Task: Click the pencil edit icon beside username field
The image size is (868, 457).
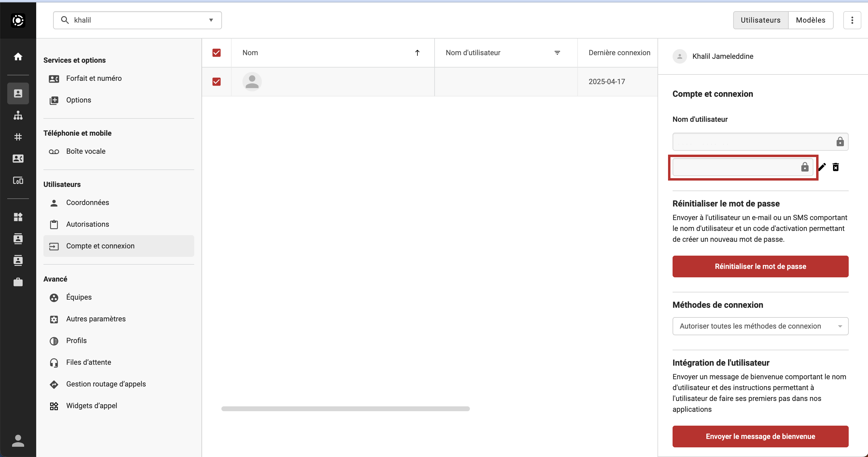Action: click(822, 167)
